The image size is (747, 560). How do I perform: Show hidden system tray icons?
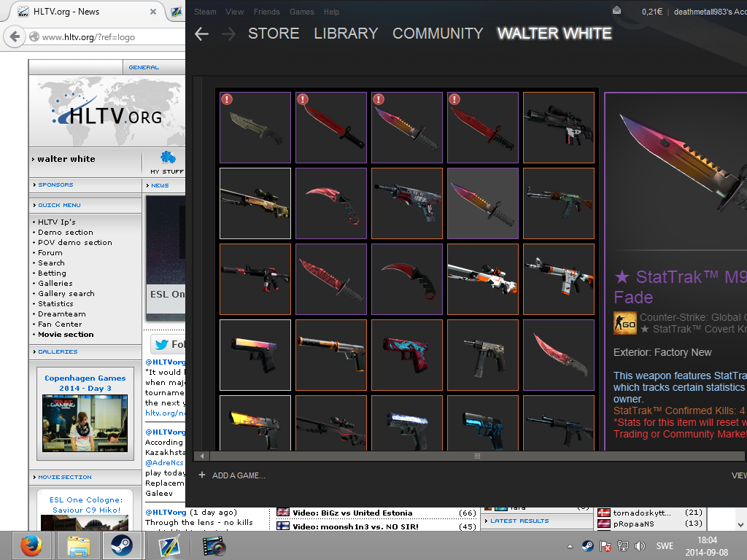click(x=570, y=546)
